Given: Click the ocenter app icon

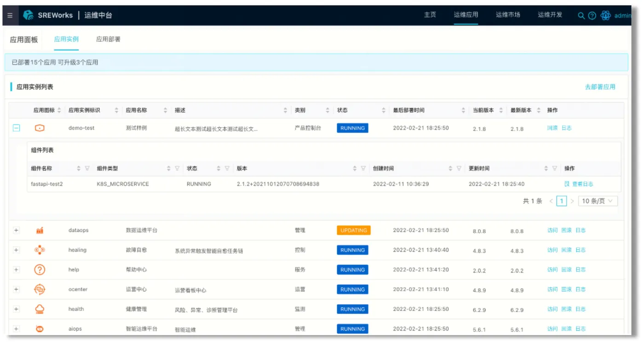Looking at the screenshot, I should pyautogui.click(x=40, y=290).
